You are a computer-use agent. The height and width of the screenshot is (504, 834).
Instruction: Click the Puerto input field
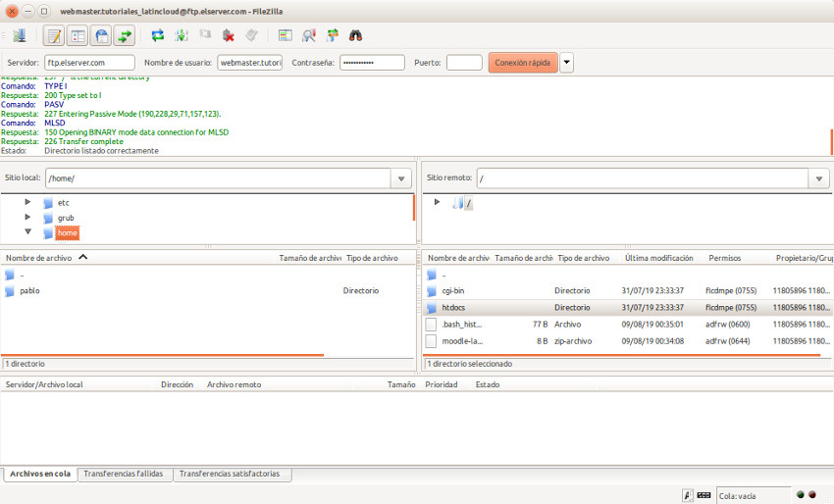pyautogui.click(x=464, y=63)
